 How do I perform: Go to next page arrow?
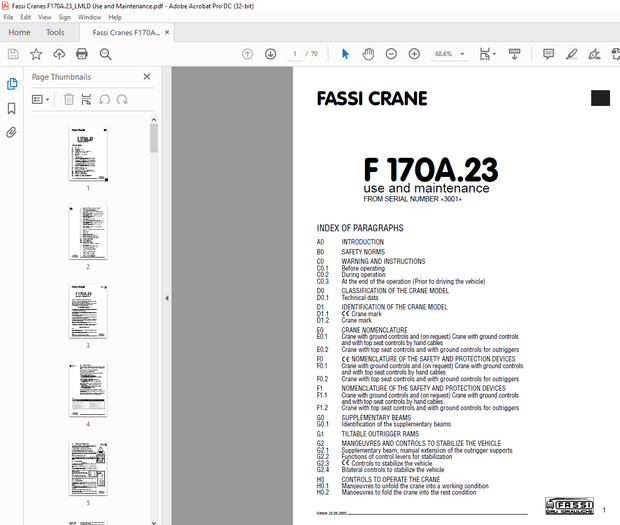[x=270, y=54]
